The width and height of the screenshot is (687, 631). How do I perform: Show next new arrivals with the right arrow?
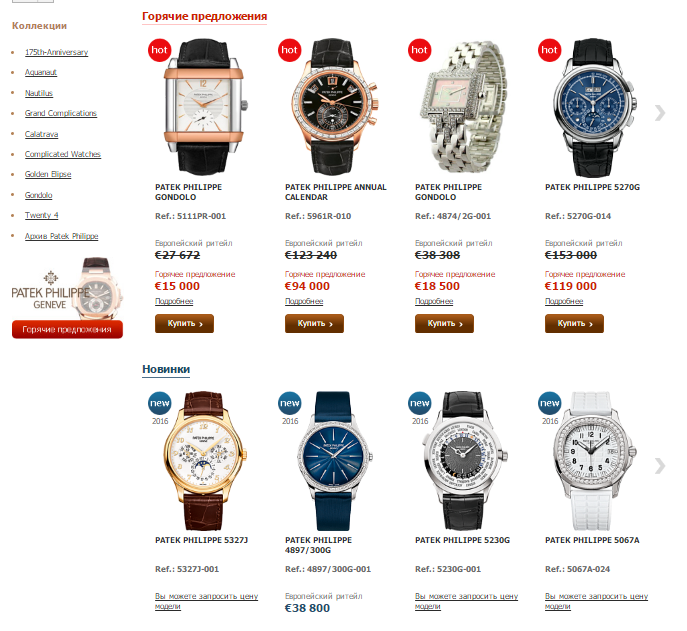point(659,466)
